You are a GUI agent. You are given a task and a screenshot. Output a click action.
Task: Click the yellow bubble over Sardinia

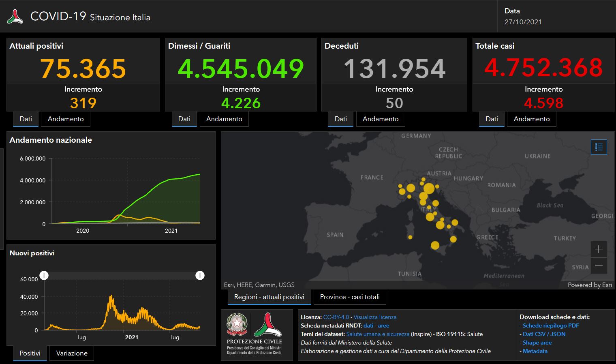coord(410,237)
